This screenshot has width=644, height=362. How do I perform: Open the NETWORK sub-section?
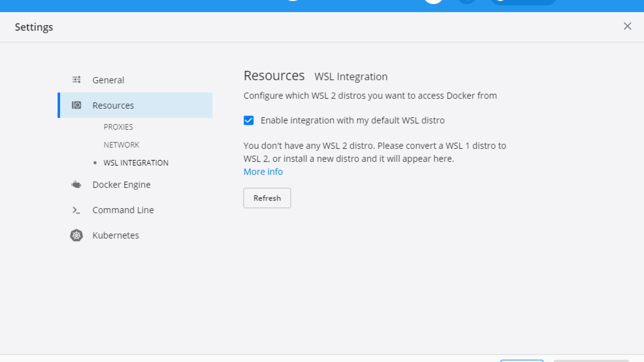(121, 145)
